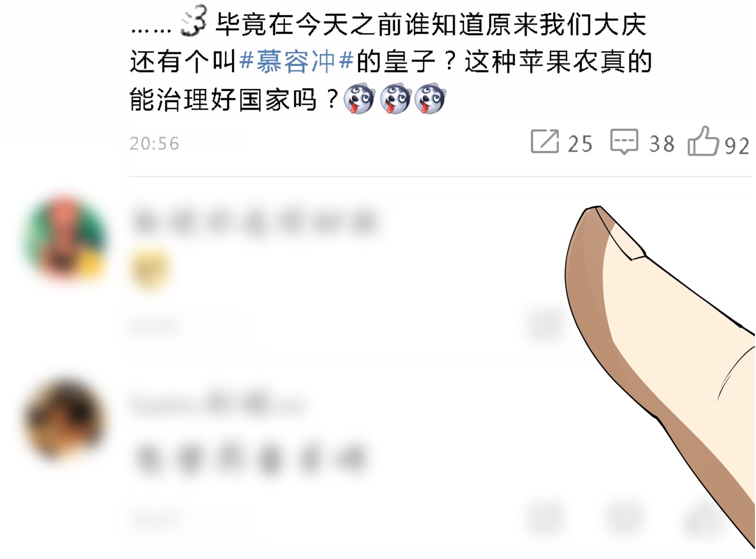Click the blurred repost icon of first comment
The width and height of the screenshot is (756, 559).
pyautogui.click(x=545, y=324)
